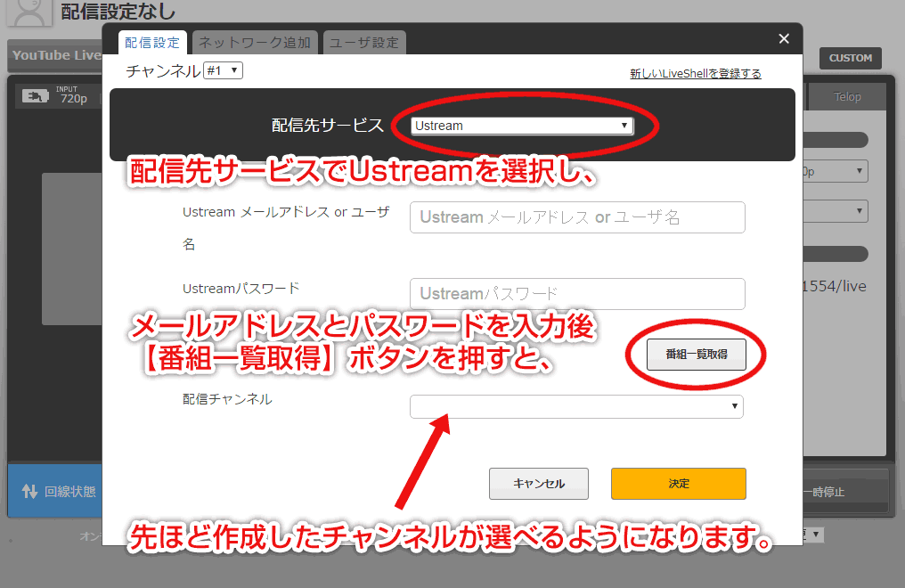The height and width of the screenshot is (588, 905).
Task: Click the CUSTOM button in background window
Action: 850,58
